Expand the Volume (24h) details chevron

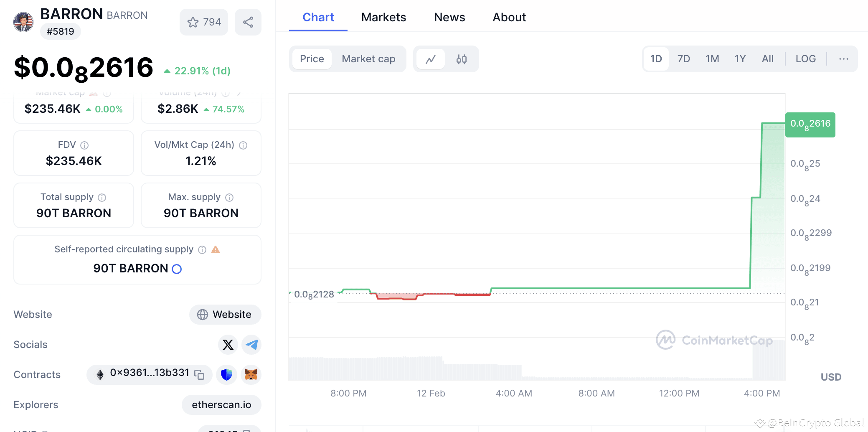(239, 93)
